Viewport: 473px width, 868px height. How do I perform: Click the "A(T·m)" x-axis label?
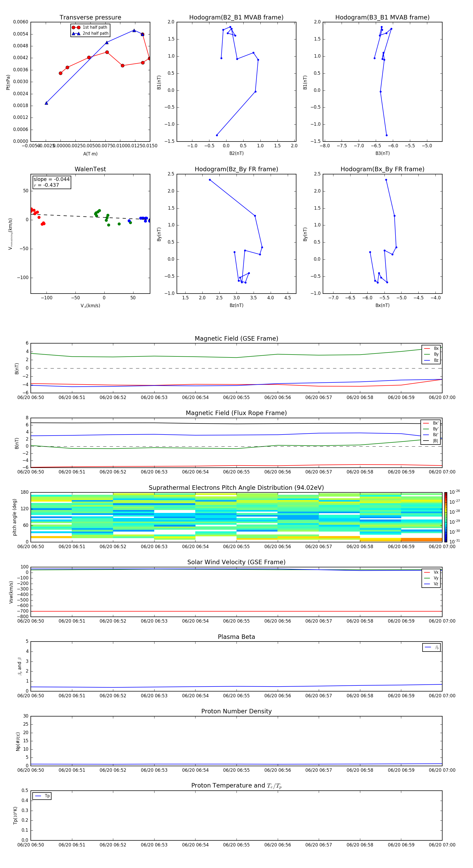click(x=90, y=154)
